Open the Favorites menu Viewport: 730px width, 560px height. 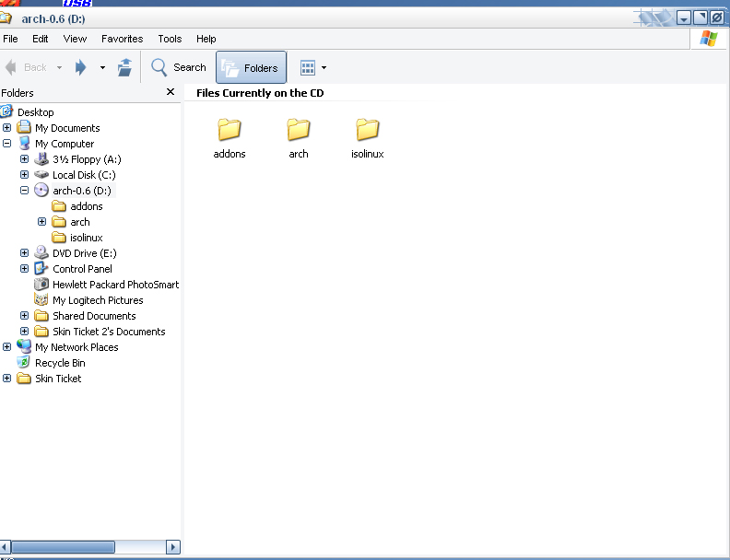coord(122,39)
